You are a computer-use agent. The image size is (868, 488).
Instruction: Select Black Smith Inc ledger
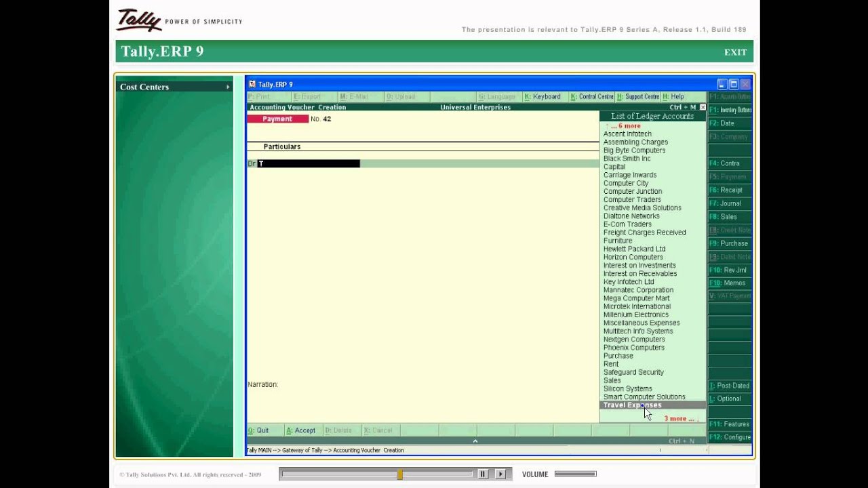(627, 159)
